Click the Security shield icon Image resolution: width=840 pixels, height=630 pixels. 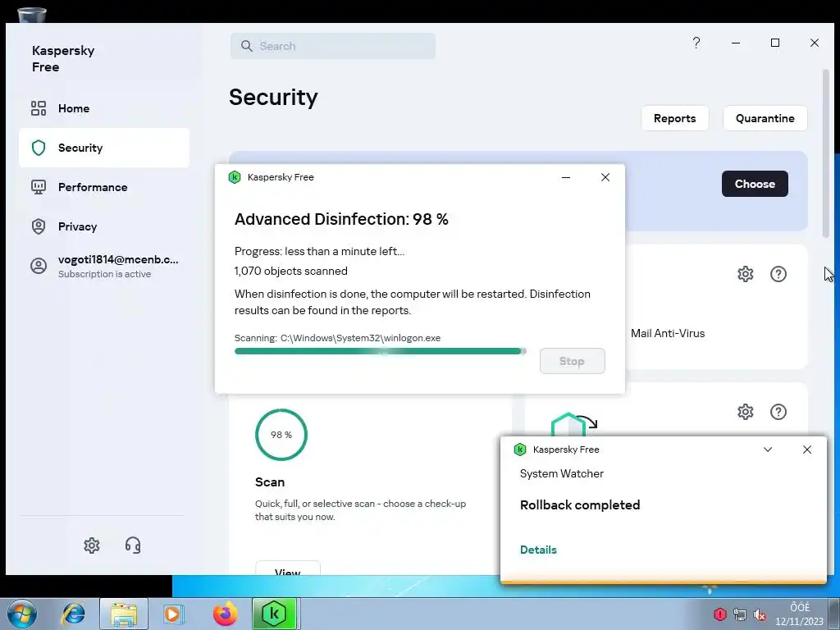[38, 148]
